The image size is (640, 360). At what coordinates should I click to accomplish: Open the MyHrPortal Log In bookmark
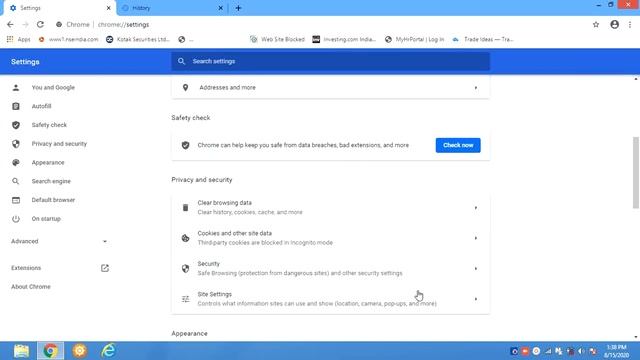tap(414, 39)
